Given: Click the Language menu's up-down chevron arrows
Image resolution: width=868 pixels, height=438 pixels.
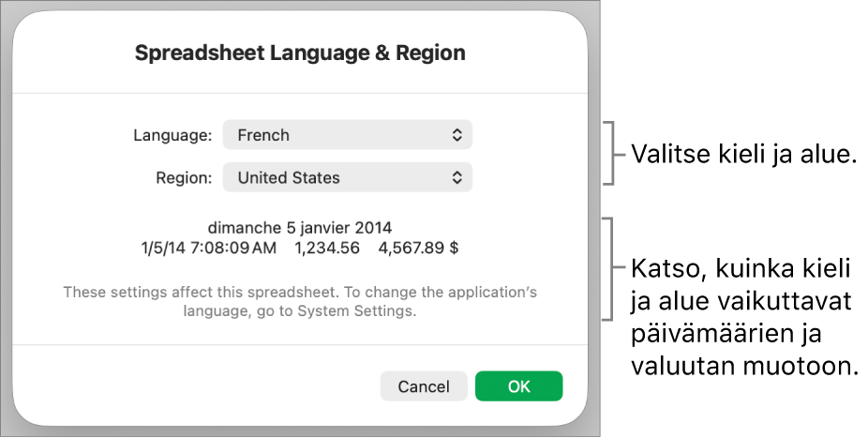Looking at the screenshot, I should (x=456, y=135).
